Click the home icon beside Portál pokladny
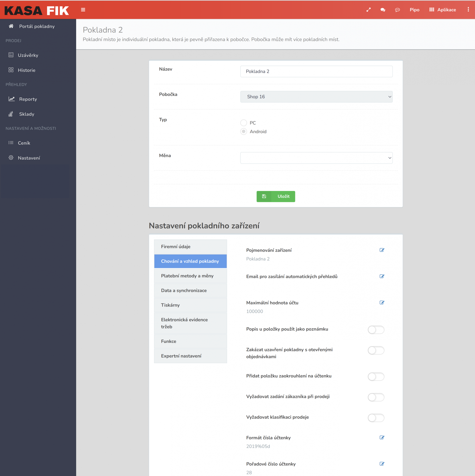Image resolution: width=475 pixels, height=476 pixels. (11, 26)
